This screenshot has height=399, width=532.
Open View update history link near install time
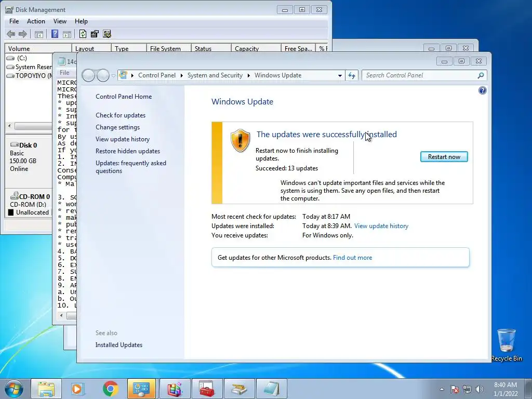coord(381,226)
